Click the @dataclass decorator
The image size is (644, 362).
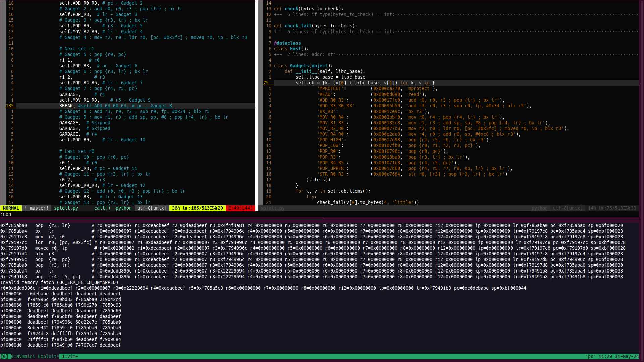tap(287, 43)
